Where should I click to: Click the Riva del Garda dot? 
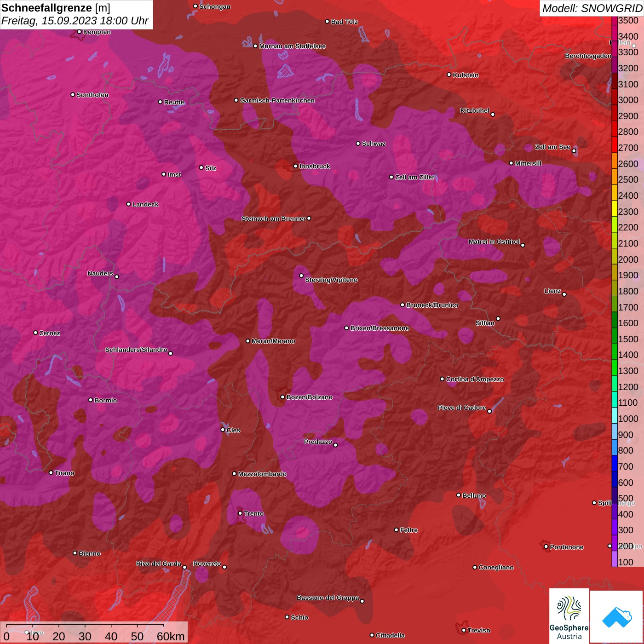tap(185, 567)
